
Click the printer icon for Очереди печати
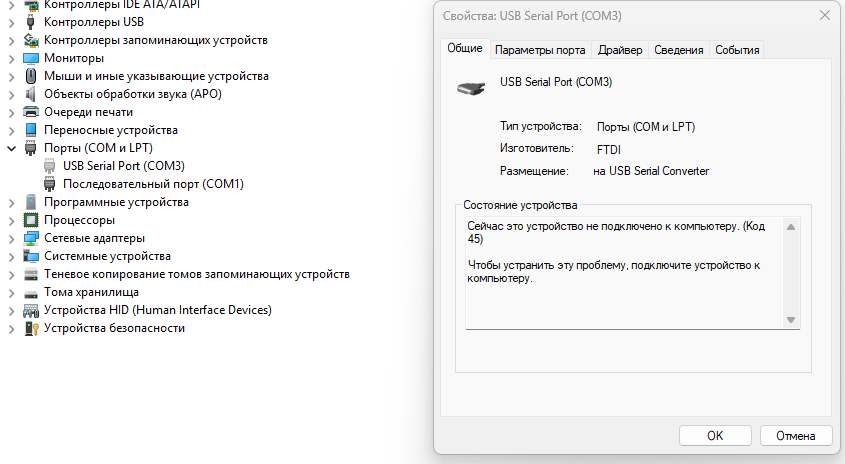click(x=31, y=112)
